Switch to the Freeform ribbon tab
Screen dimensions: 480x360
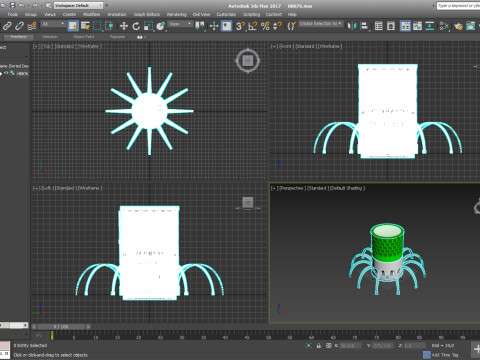(19, 37)
